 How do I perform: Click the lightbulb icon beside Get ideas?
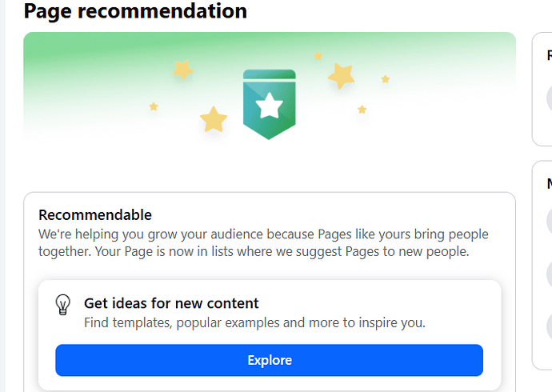coord(63,305)
